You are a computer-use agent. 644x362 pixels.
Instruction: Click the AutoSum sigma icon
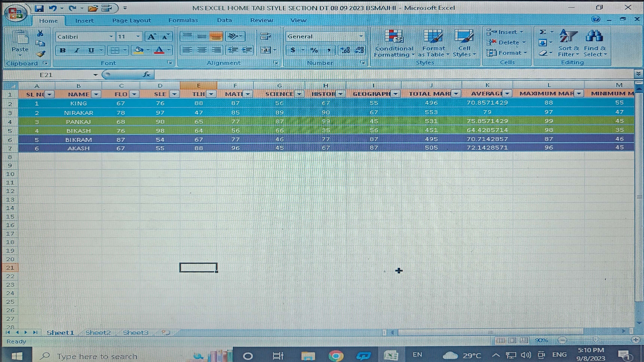click(542, 32)
